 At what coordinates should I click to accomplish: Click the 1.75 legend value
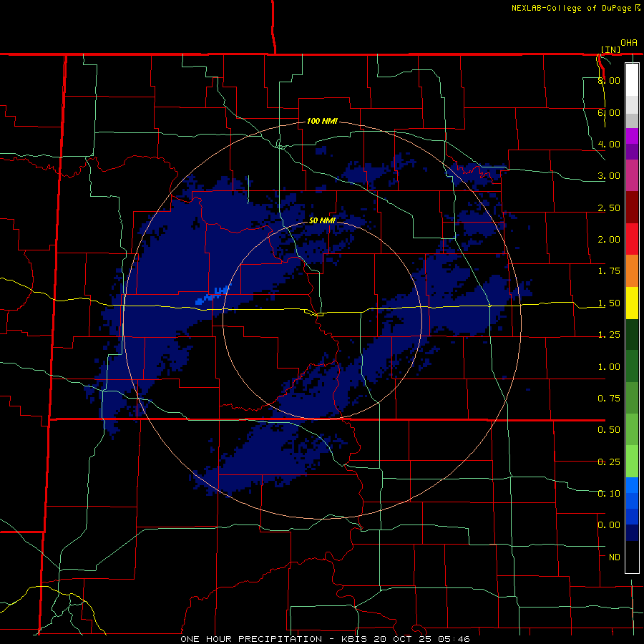(609, 271)
